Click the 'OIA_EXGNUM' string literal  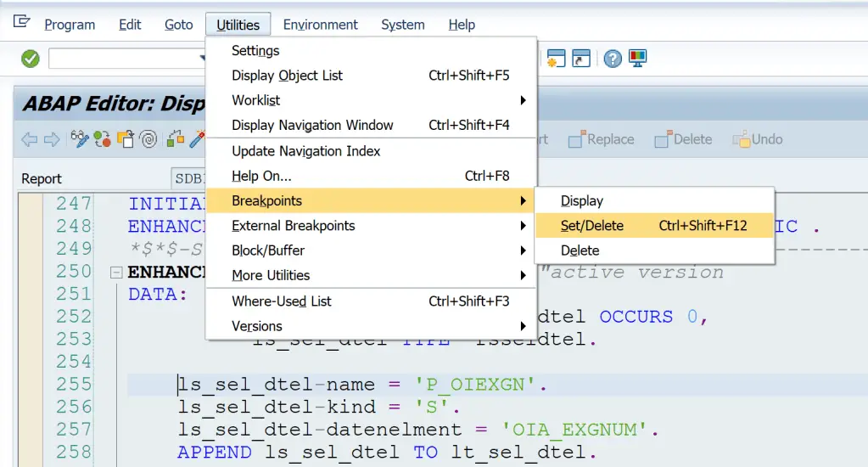[574, 430]
